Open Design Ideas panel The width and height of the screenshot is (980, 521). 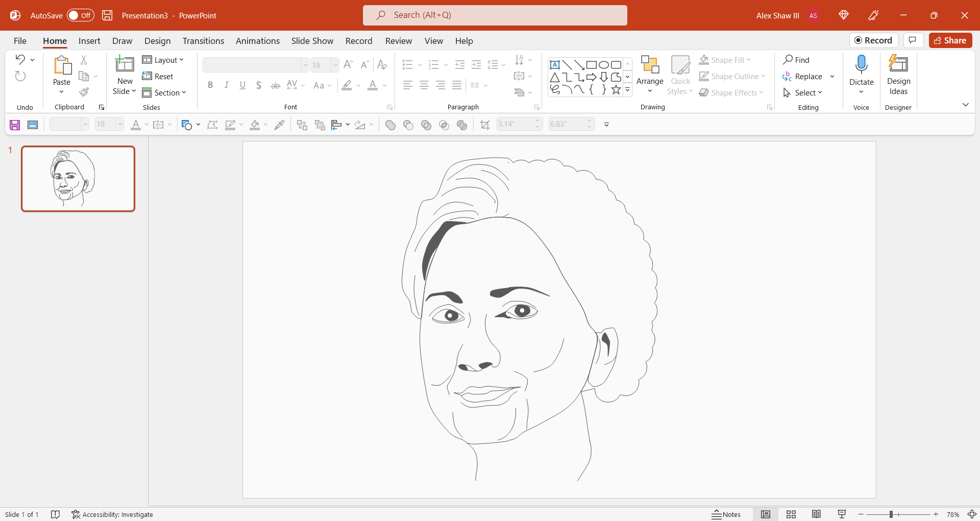click(898, 74)
